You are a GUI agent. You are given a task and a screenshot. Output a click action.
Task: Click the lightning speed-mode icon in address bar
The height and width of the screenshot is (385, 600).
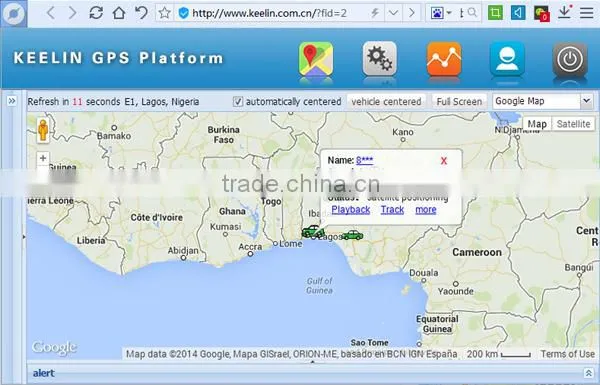pyautogui.click(x=375, y=13)
